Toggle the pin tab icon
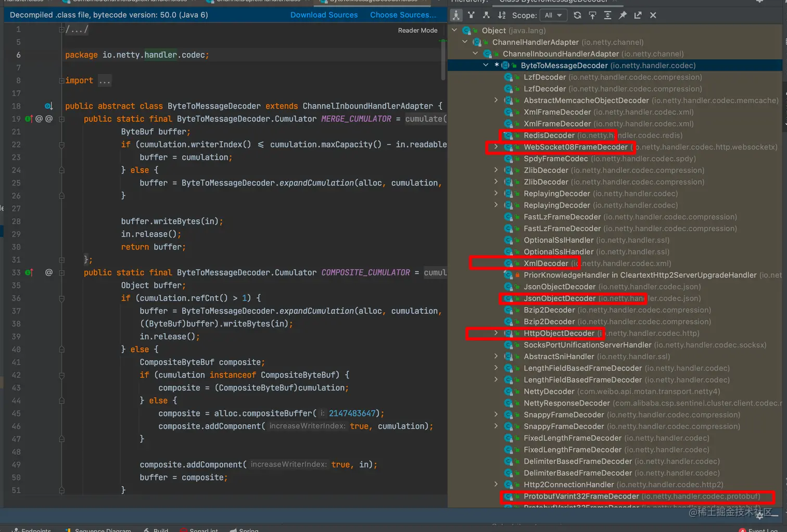The image size is (787, 532). (x=623, y=15)
